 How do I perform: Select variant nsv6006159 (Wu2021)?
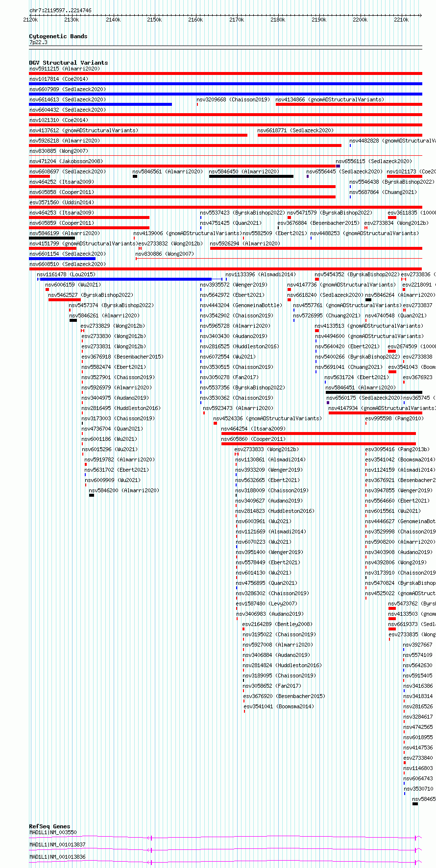point(73,285)
